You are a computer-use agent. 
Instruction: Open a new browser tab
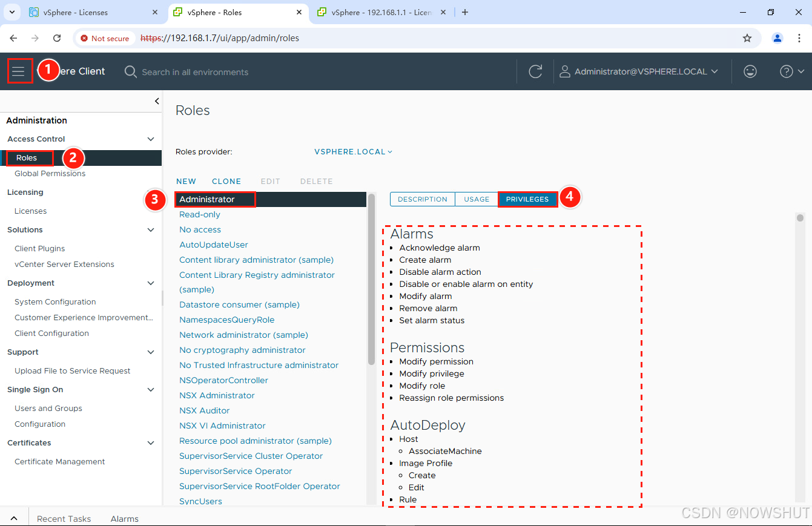tap(465, 12)
